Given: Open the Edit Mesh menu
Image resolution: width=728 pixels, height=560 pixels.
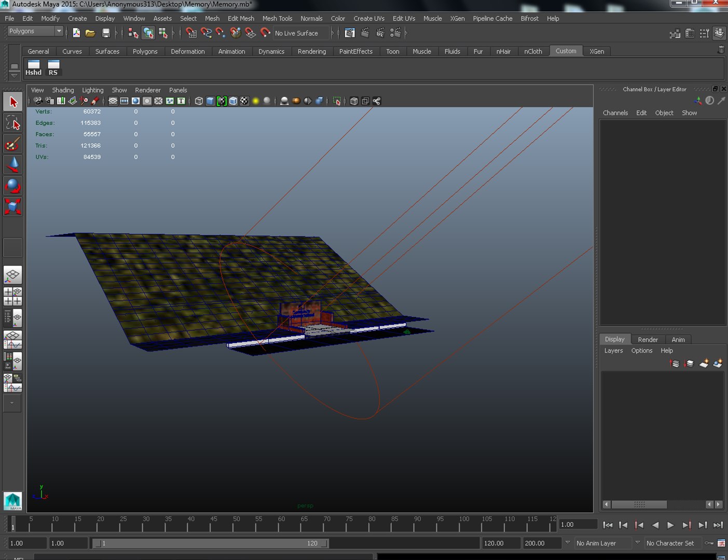Looking at the screenshot, I should [241, 18].
